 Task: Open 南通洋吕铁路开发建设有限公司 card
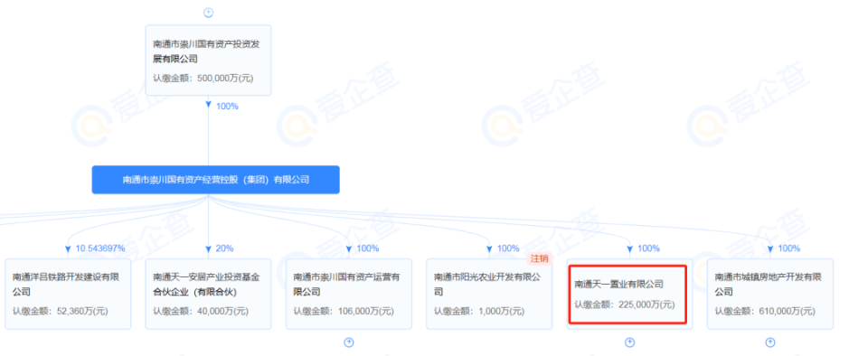68,294
